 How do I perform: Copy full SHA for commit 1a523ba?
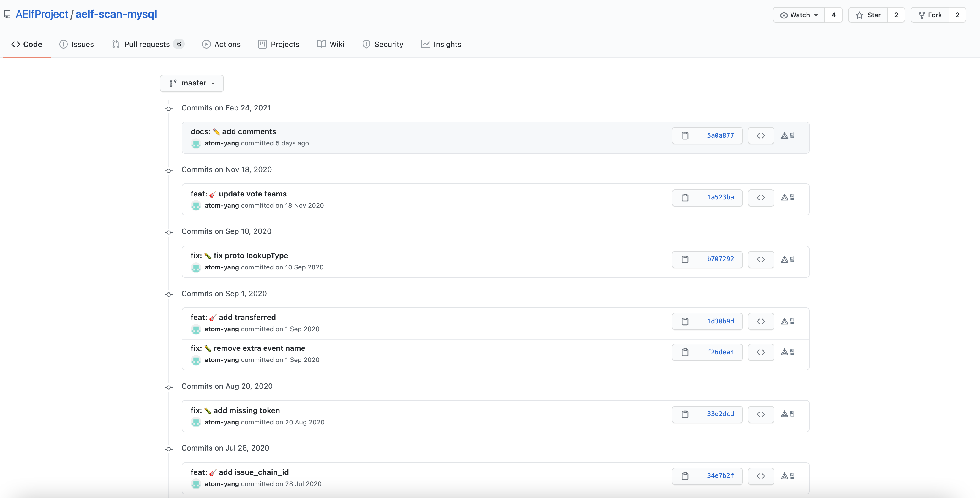685,198
